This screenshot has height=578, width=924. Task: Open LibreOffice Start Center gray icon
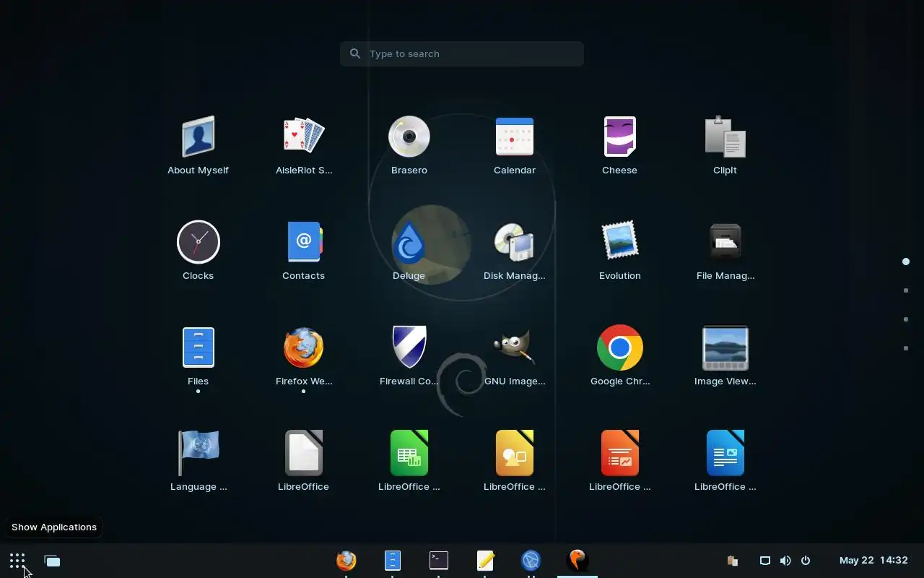click(x=303, y=453)
